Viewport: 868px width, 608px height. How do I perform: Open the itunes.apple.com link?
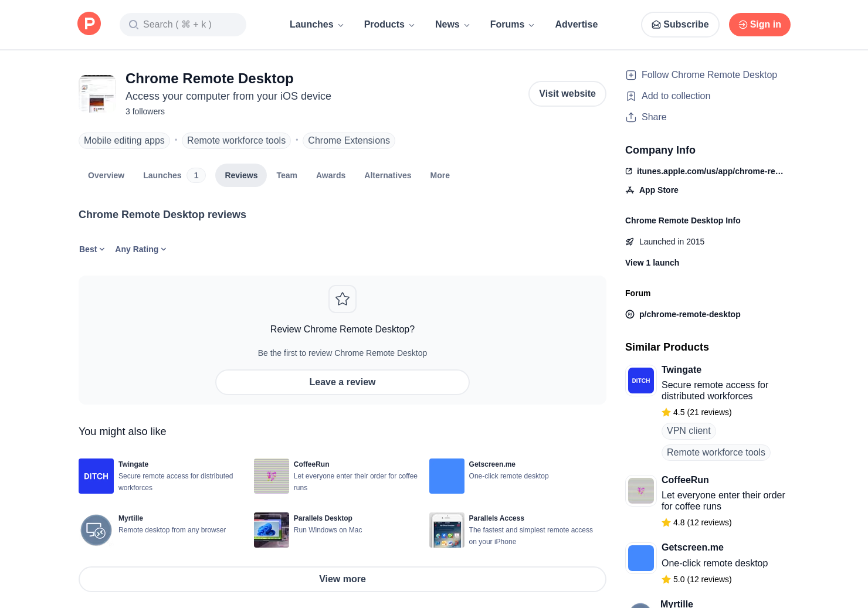pos(710,171)
